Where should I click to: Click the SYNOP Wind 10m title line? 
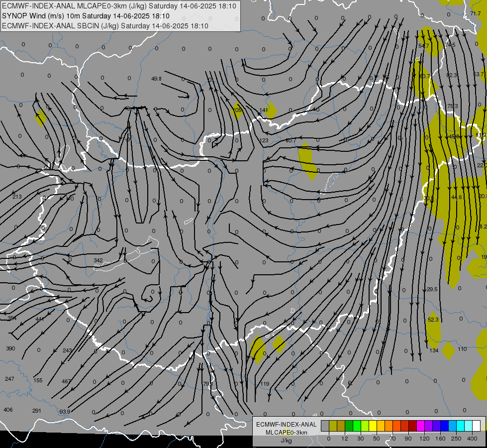click(x=86, y=16)
